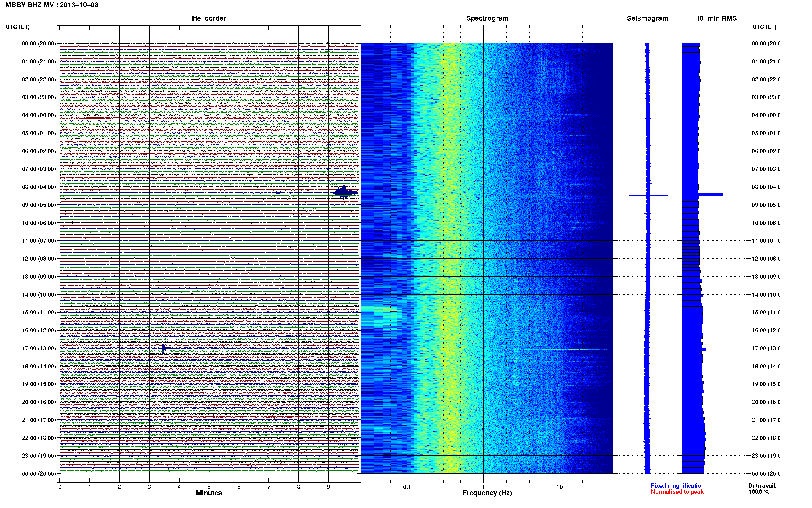This screenshot has height=508, width=812.
Task: Click the left-axis 16:00 (12:00) label
Action: coord(39,330)
